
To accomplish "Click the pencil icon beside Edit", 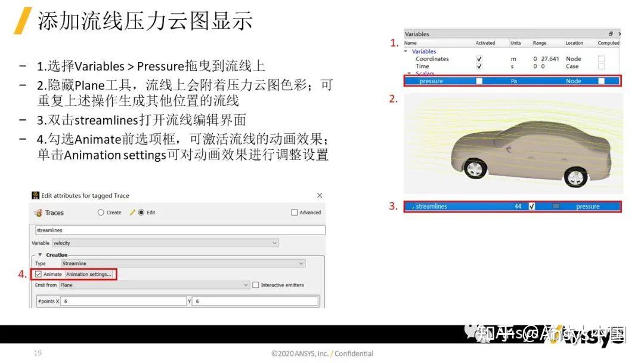I will 132,213.
